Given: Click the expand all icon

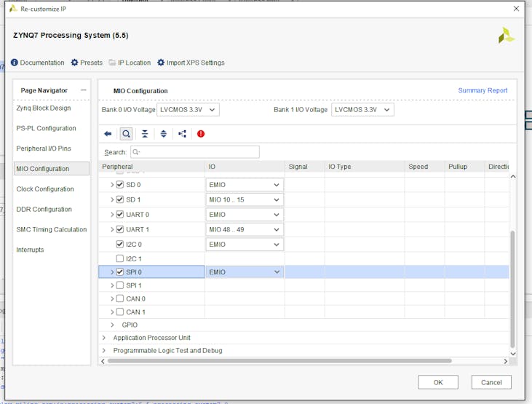Looking at the screenshot, I should coord(164,134).
